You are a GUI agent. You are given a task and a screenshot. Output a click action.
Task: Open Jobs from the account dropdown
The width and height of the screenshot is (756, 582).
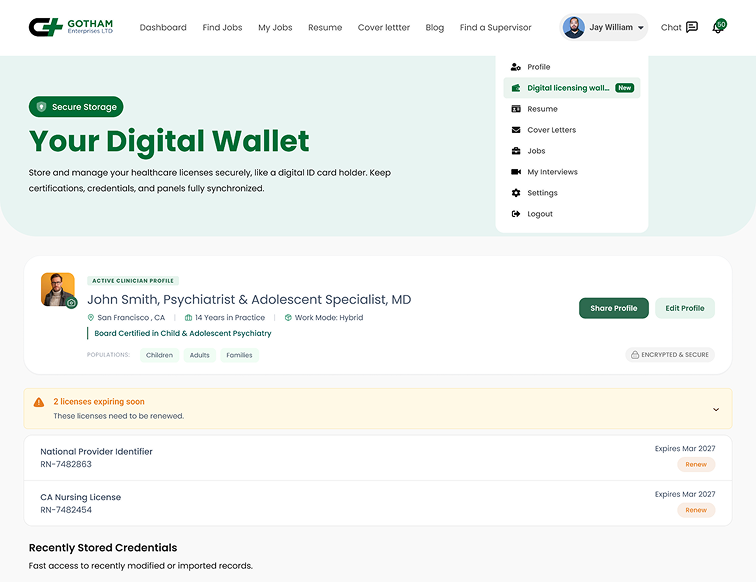coord(572,151)
